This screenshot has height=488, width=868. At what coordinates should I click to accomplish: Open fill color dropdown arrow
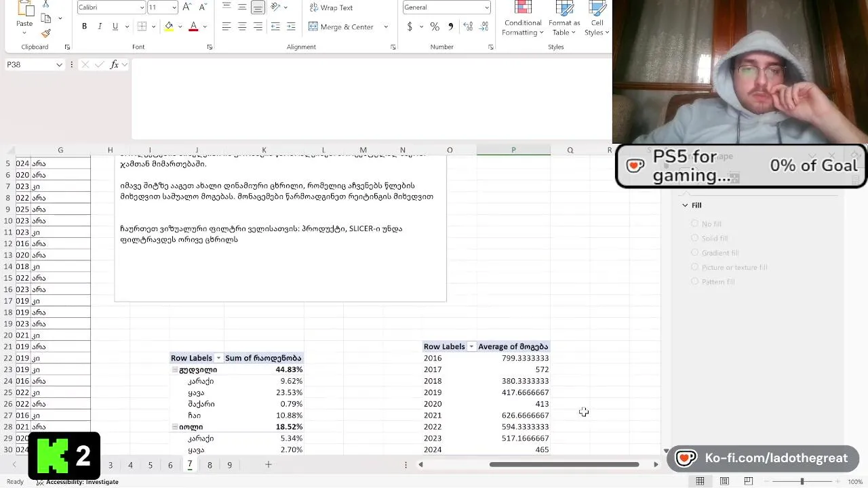(x=179, y=26)
